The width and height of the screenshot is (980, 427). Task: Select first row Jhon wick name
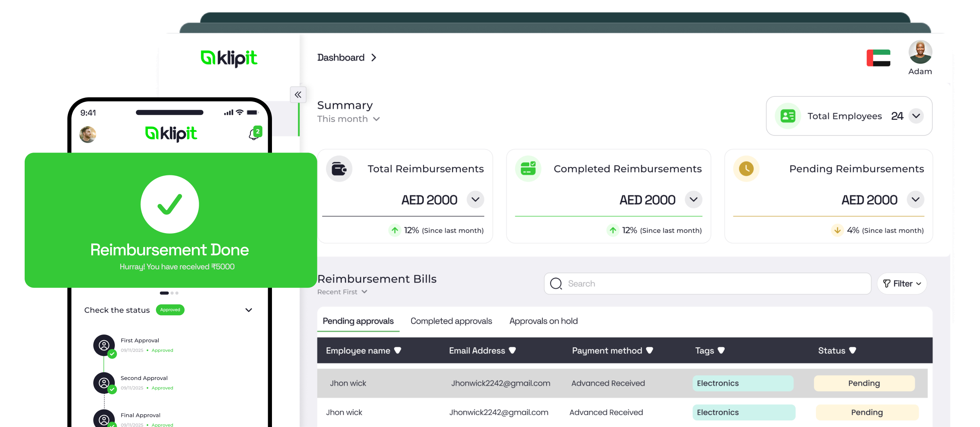tap(348, 383)
